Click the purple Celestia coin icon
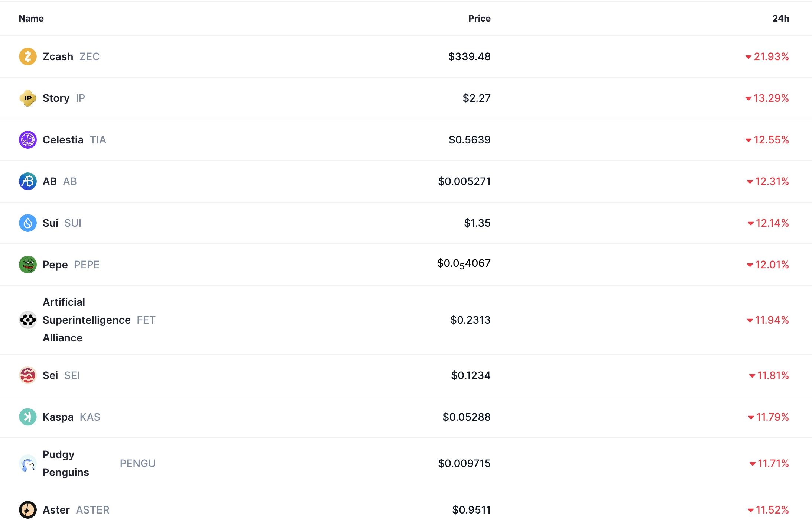This screenshot has width=812, height=528. [x=28, y=140]
